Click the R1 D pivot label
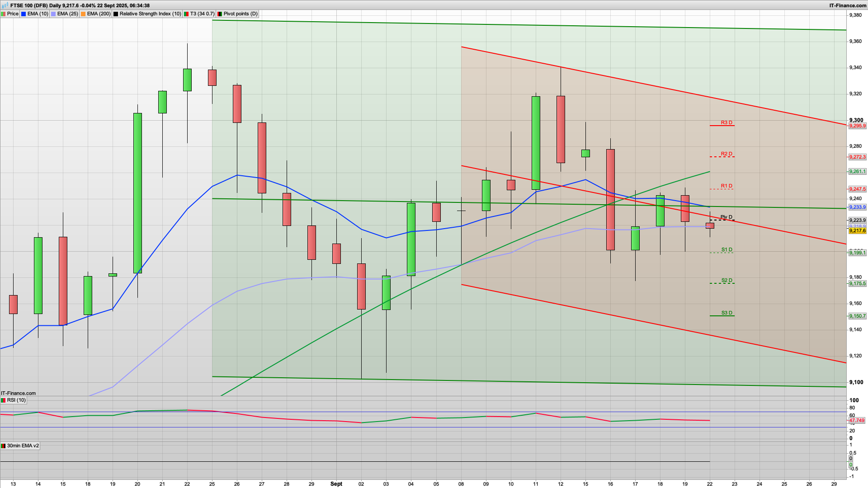The width and height of the screenshot is (868, 488). pos(726,186)
